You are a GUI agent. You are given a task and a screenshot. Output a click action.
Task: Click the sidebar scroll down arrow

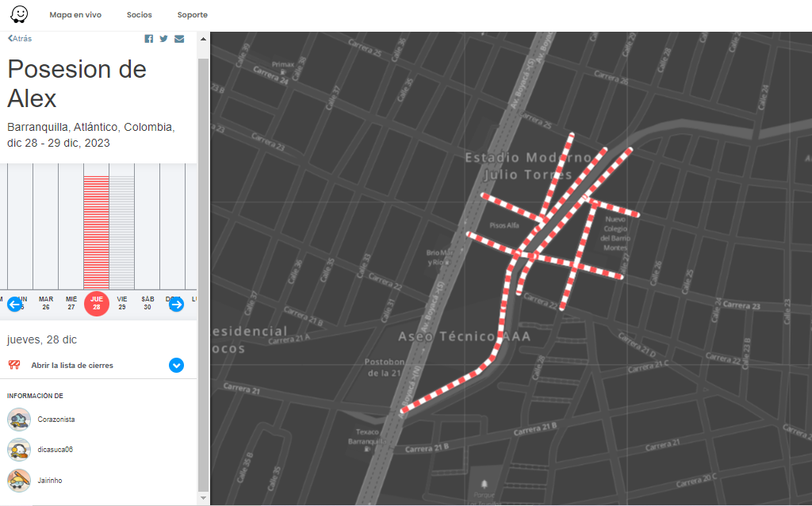(x=204, y=498)
